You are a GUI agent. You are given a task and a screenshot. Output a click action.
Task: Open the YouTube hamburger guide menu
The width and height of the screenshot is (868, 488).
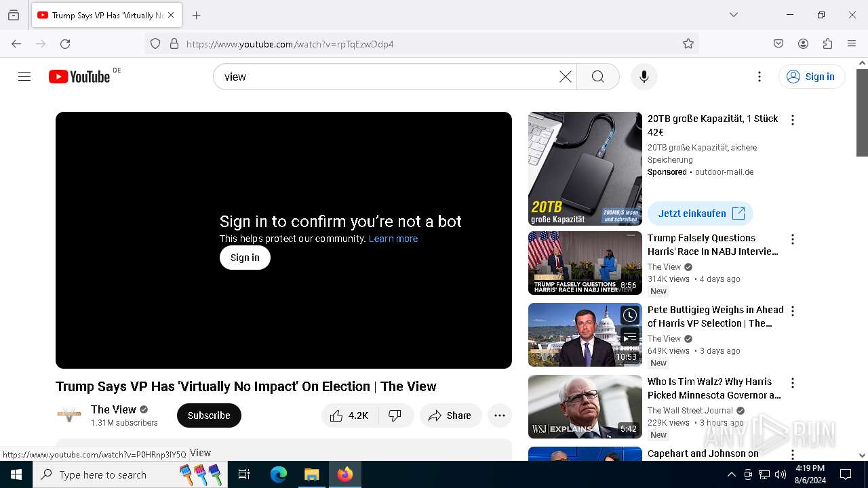pyautogui.click(x=24, y=77)
